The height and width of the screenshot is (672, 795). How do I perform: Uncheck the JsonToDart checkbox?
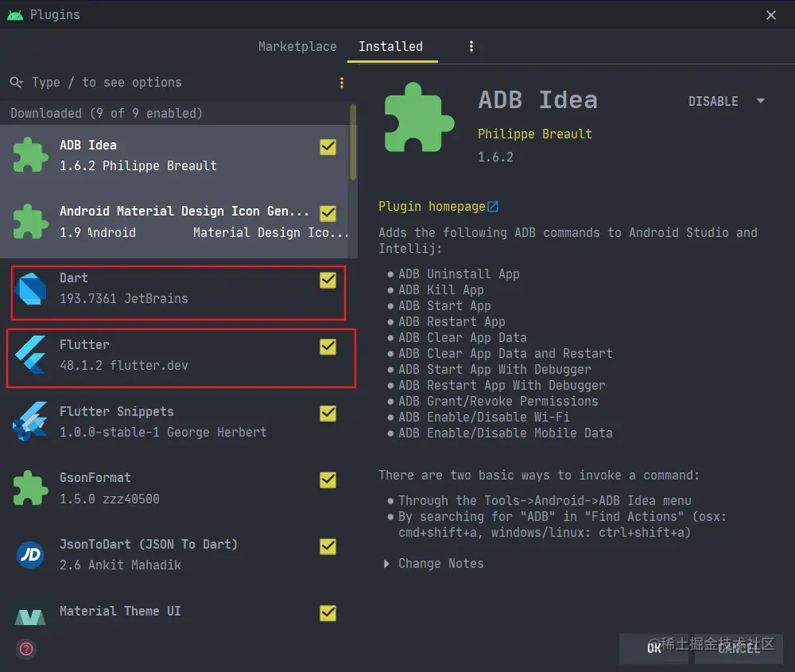tap(328, 546)
